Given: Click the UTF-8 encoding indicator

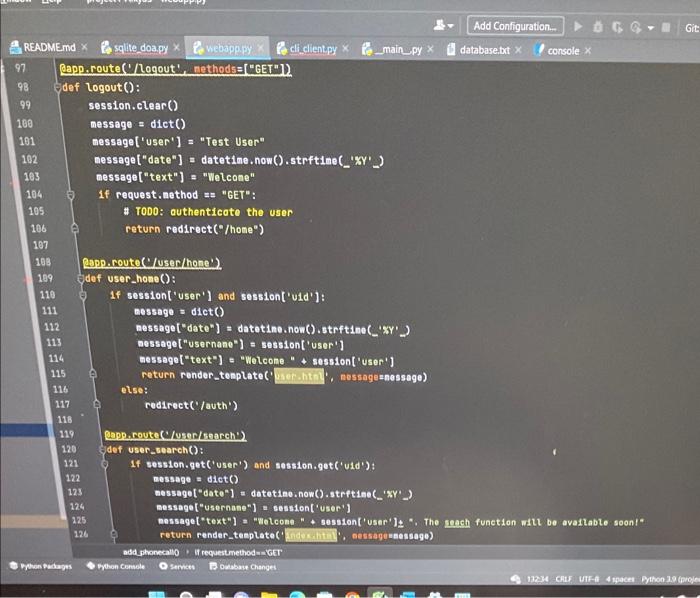Looking at the screenshot, I should [x=589, y=579].
